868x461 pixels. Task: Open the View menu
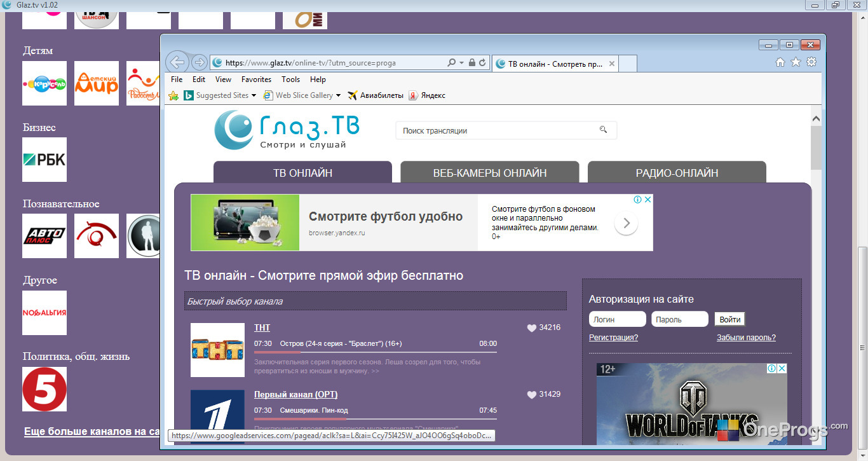(x=223, y=79)
